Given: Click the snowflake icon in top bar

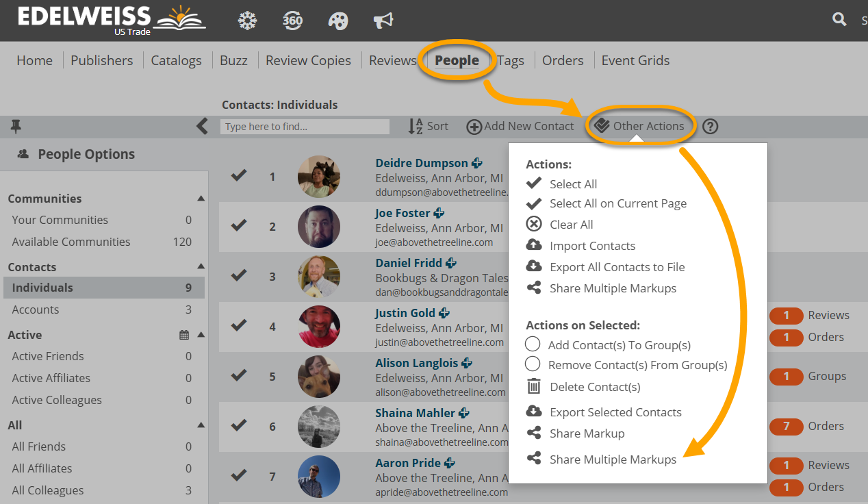Looking at the screenshot, I should (247, 21).
